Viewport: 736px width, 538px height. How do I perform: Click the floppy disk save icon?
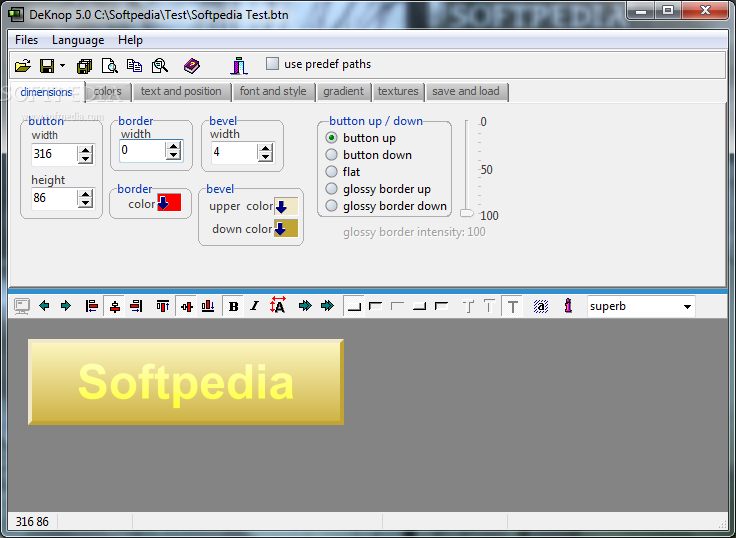pyautogui.click(x=47, y=66)
